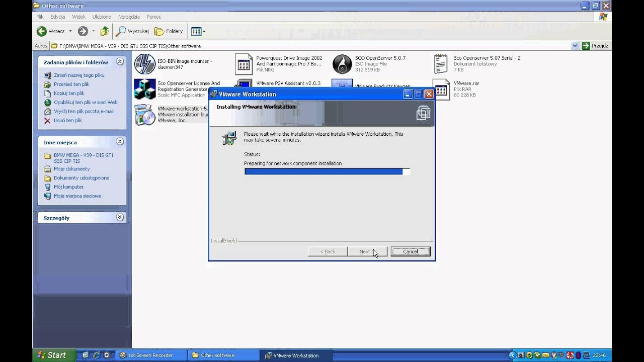Expand the address bar dropdown
Image resolution: width=644 pixels, height=362 pixels.
tap(575, 46)
